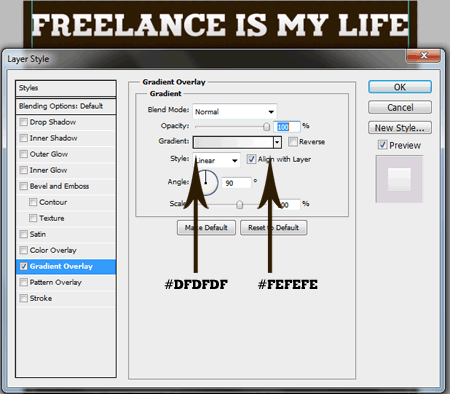Click the New Style... button

[x=400, y=128]
